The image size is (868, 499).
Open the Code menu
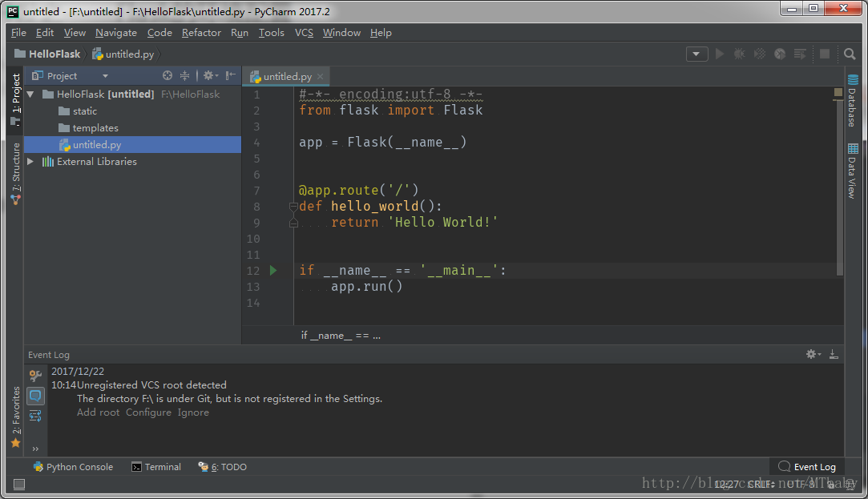pyautogui.click(x=159, y=33)
